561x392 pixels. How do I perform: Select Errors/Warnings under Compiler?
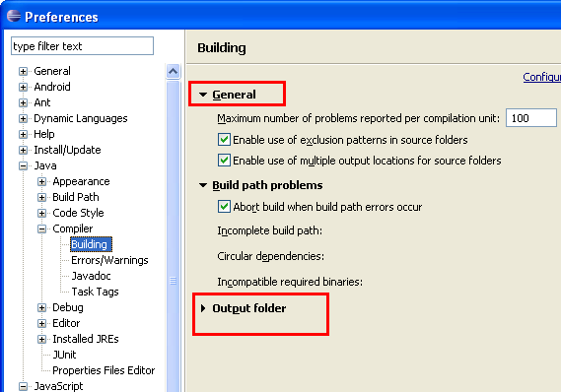click(109, 260)
